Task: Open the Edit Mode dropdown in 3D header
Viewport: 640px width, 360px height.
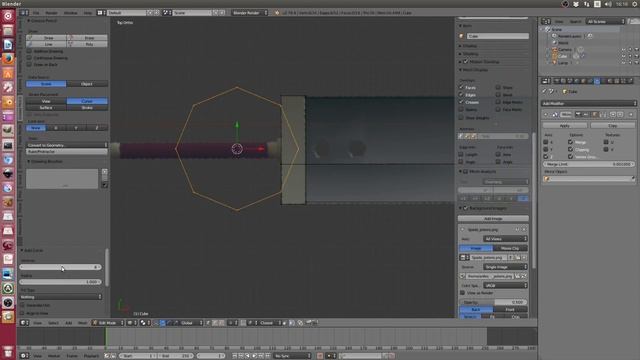Action: click(108, 323)
